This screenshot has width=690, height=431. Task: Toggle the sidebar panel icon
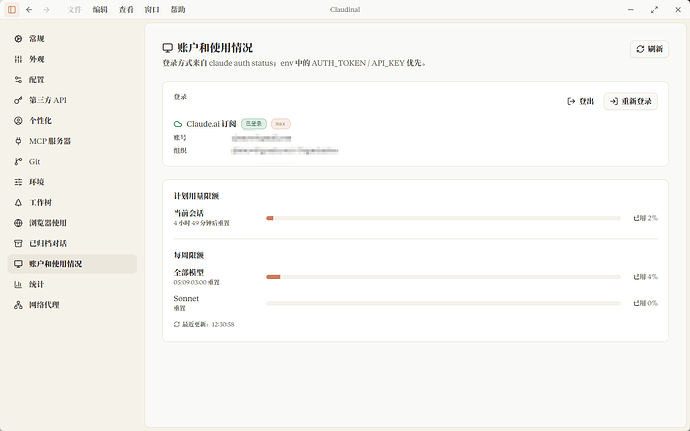pos(12,9)
